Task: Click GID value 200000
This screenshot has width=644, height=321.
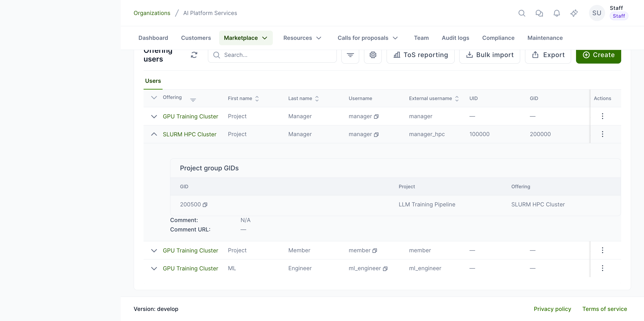Action: point(540,134)
